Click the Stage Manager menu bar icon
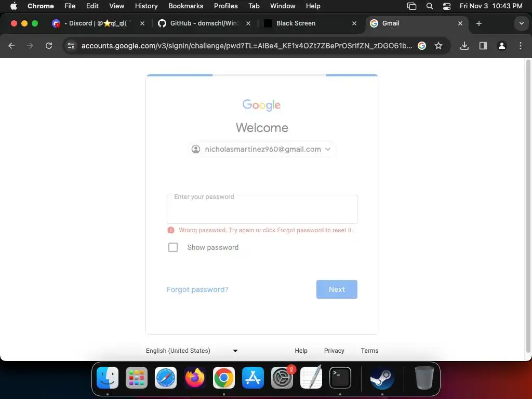 click(x=411, y=6)
